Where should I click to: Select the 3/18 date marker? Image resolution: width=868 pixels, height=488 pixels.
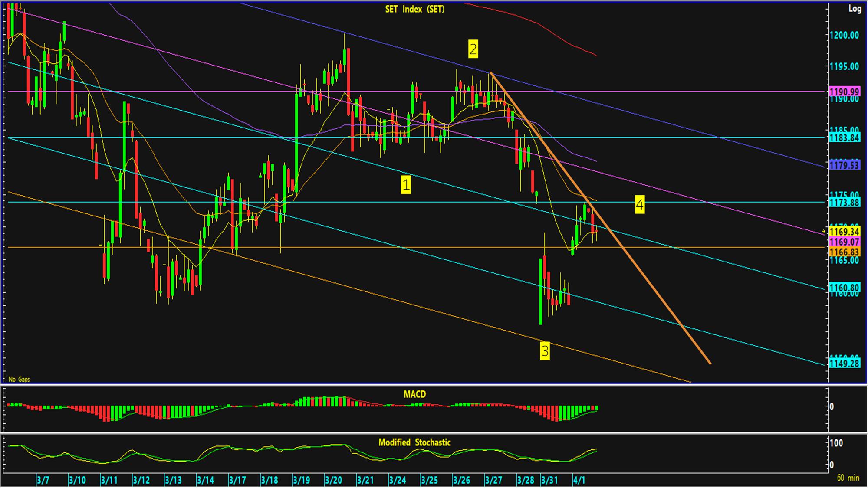270,480
